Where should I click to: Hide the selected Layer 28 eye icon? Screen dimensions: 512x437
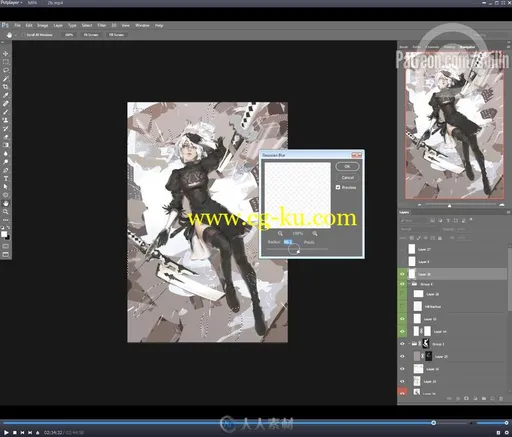(402, 274)
